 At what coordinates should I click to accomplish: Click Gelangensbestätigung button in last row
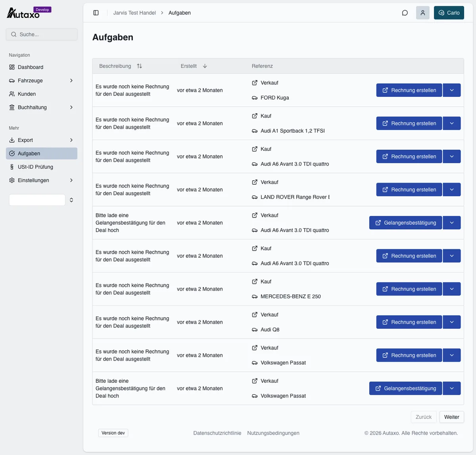pyautogui.click(x=405, y=388)
